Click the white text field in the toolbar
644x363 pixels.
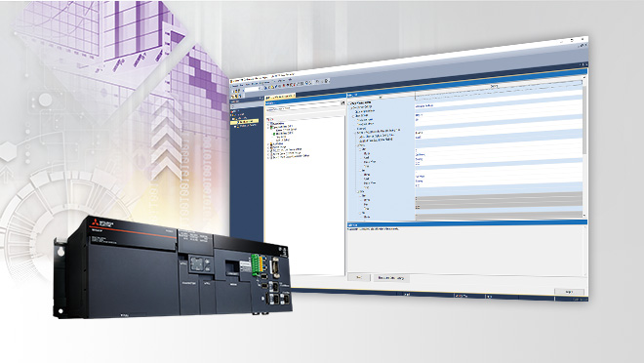point(252,88)
